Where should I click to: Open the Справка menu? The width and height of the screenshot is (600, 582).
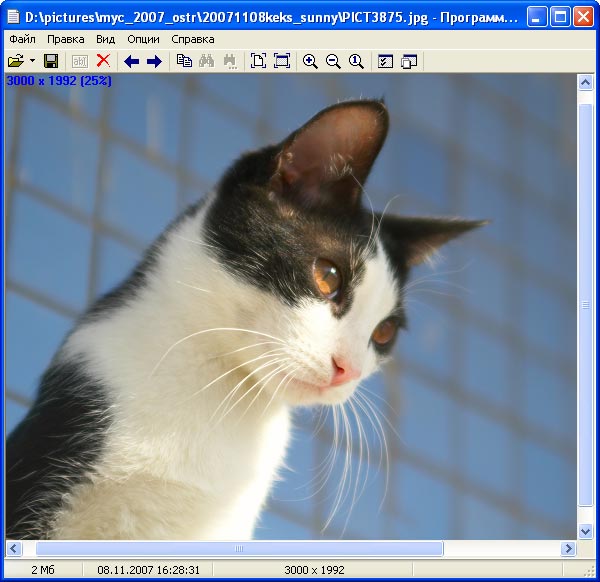tap(193, 39)
